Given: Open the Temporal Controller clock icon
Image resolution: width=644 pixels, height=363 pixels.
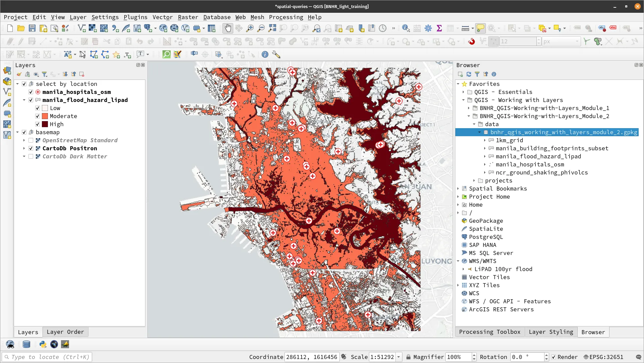Looking at the screenshot, I should pos(383,28).
